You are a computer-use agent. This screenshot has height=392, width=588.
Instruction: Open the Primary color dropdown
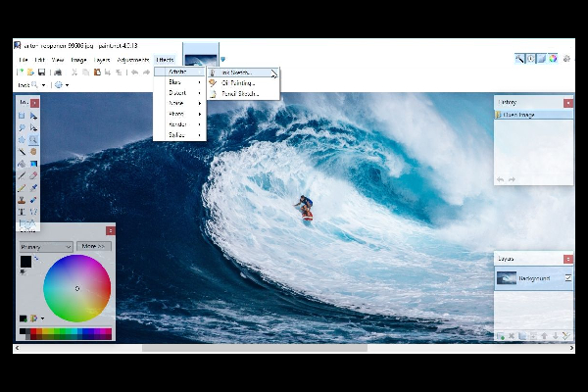pyautogui.click(x=45, y=247)
